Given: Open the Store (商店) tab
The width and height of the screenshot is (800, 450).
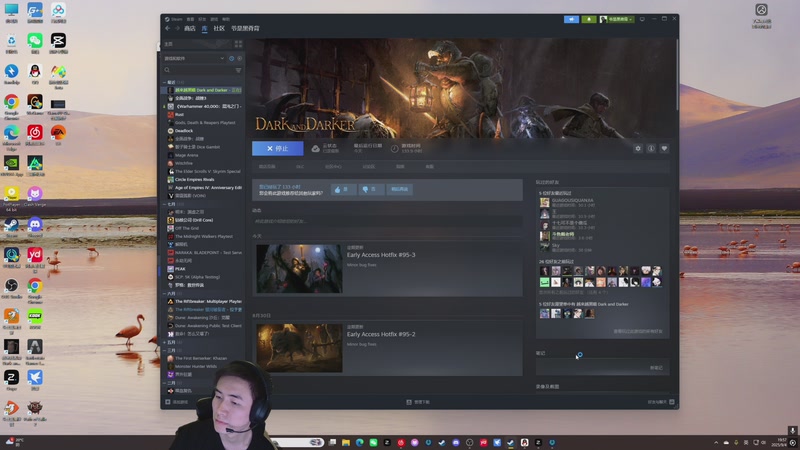Looking at the screenshot, I should pos(190,29).
